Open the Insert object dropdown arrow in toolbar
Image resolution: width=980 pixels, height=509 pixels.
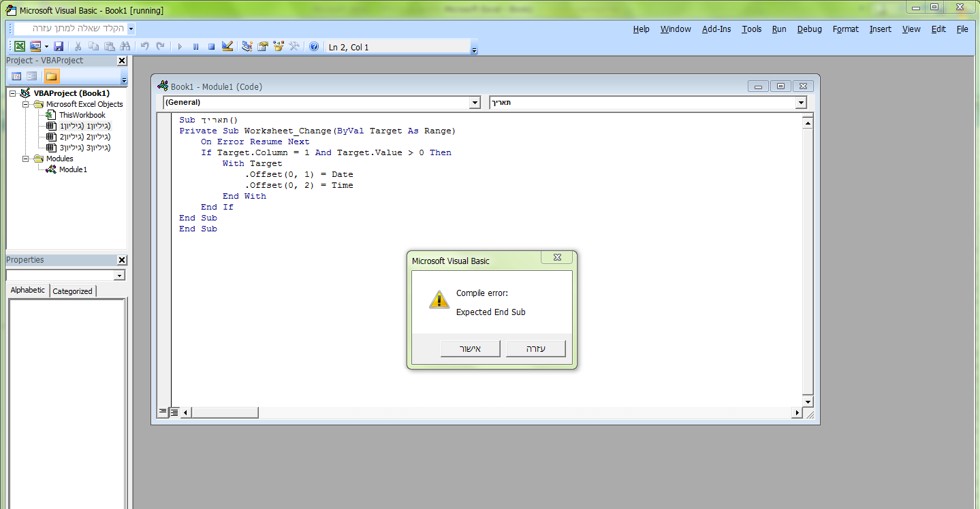click(46, 46)
